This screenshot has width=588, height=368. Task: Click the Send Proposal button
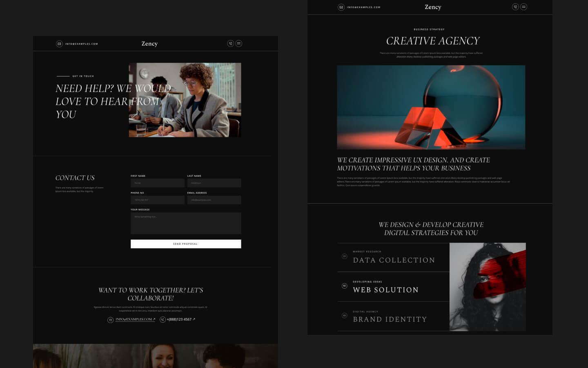pyautogui.click(x=186, y=244)
